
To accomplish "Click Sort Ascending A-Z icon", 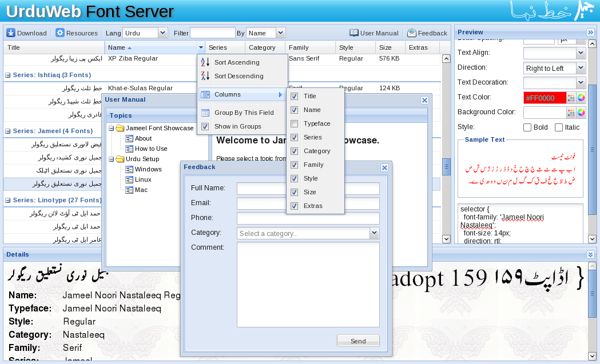I will click(205, 62).
